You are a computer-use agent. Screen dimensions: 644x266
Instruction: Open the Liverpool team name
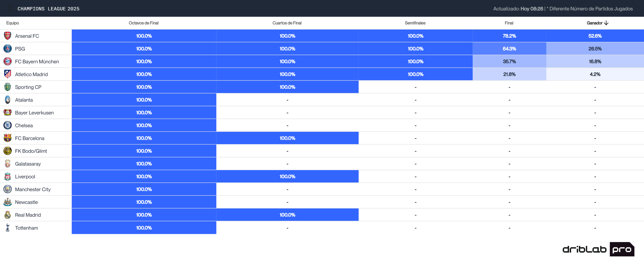[25, 177]
